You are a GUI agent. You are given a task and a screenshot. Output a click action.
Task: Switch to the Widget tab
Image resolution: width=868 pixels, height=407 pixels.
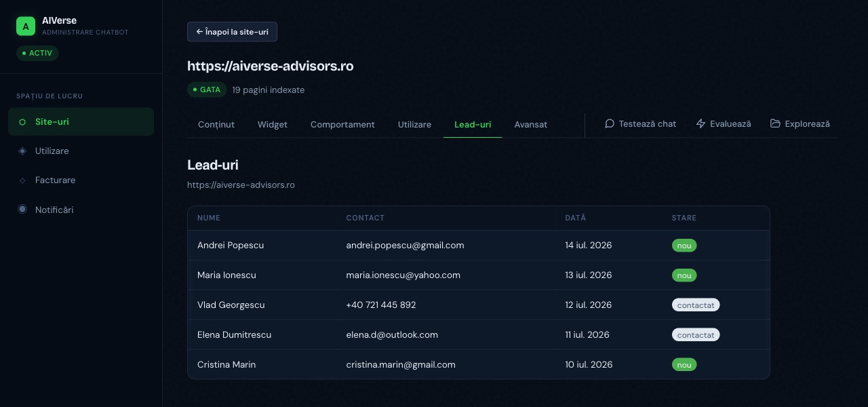click(273, 124)
